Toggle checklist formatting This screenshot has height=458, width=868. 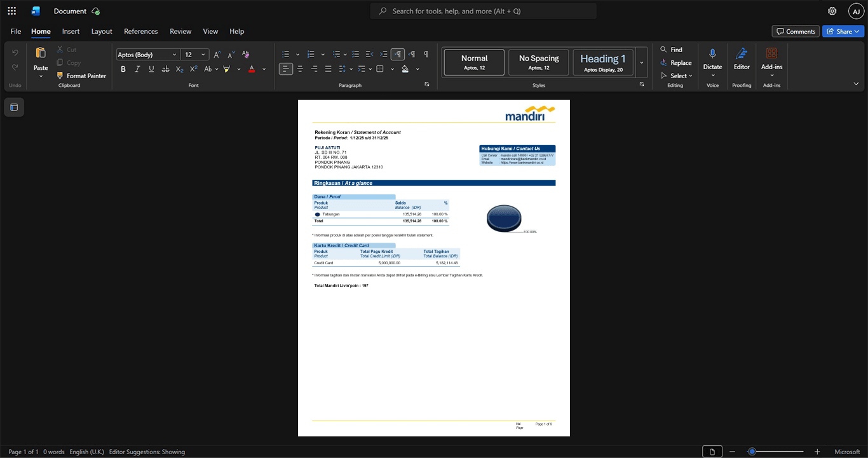pyautogui.click(x=356, y=55)
